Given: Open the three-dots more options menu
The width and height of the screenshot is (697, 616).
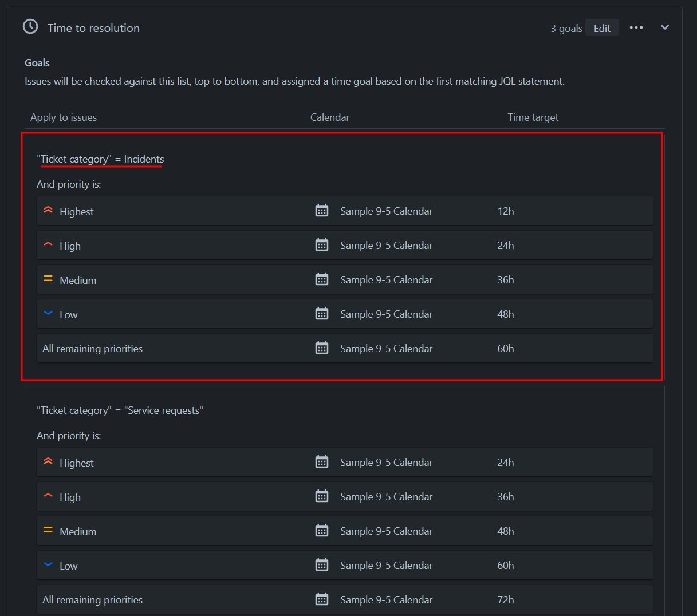Looking at the screenshot, I should 636,27.
